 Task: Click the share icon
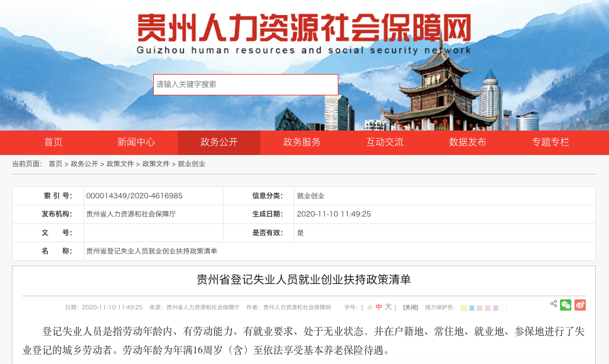[x=553, y=304]
